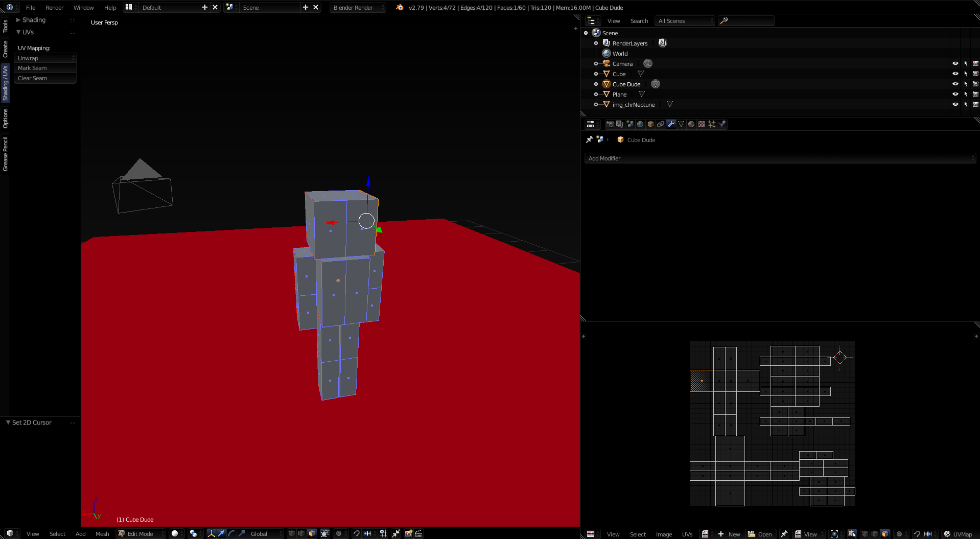The image size is (980, 539).
Task: Toggle visibility eye for img_chrNeptune
Action: pos(955,104)
